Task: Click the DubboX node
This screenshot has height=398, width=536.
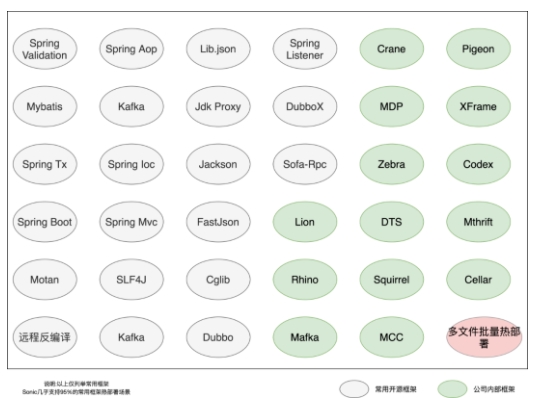Action: pyautogui.click(x=305, y=107)
